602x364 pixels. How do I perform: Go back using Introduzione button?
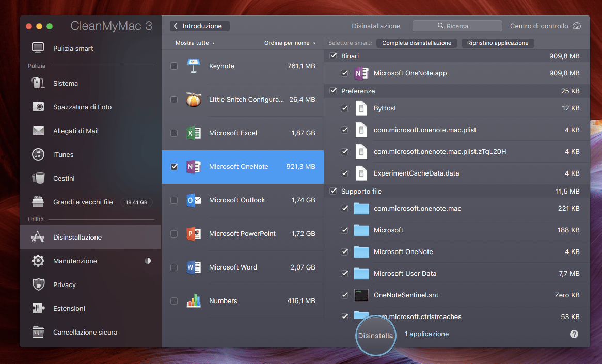[x=200, y=26]
